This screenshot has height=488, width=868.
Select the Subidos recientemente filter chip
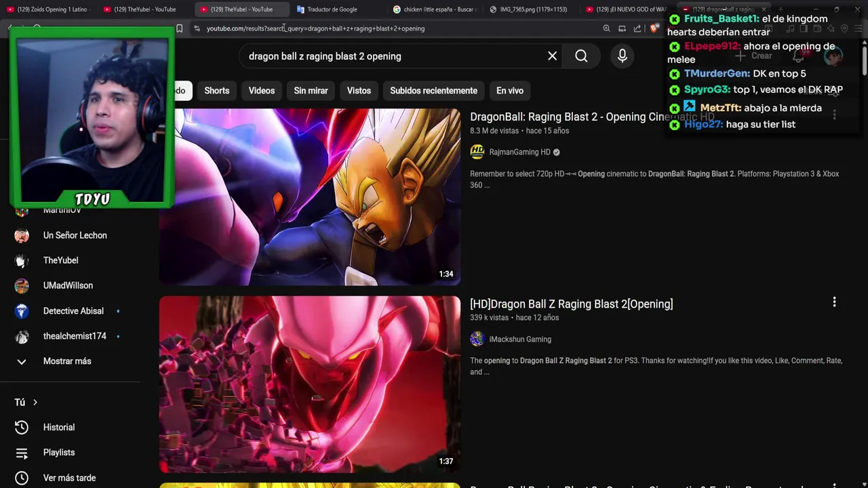tap(433, 91)
